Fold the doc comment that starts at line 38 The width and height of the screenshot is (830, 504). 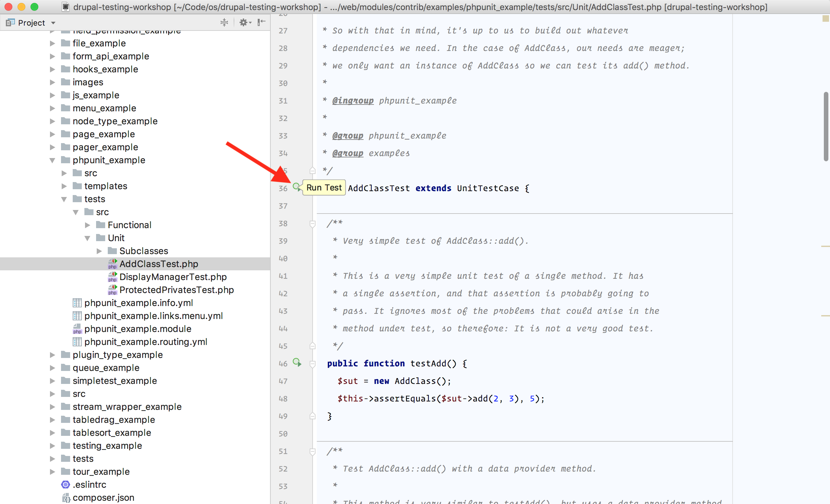313,224
